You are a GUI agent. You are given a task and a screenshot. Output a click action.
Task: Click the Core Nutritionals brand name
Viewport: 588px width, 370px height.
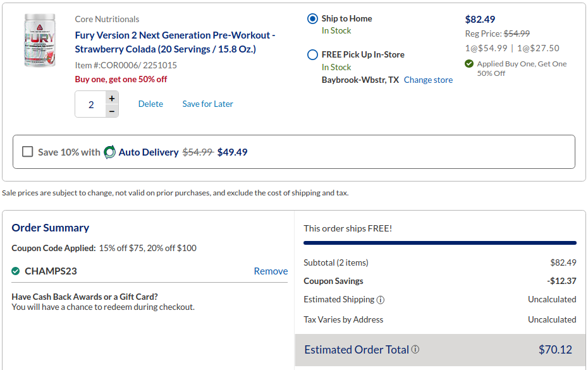(107, 19)
